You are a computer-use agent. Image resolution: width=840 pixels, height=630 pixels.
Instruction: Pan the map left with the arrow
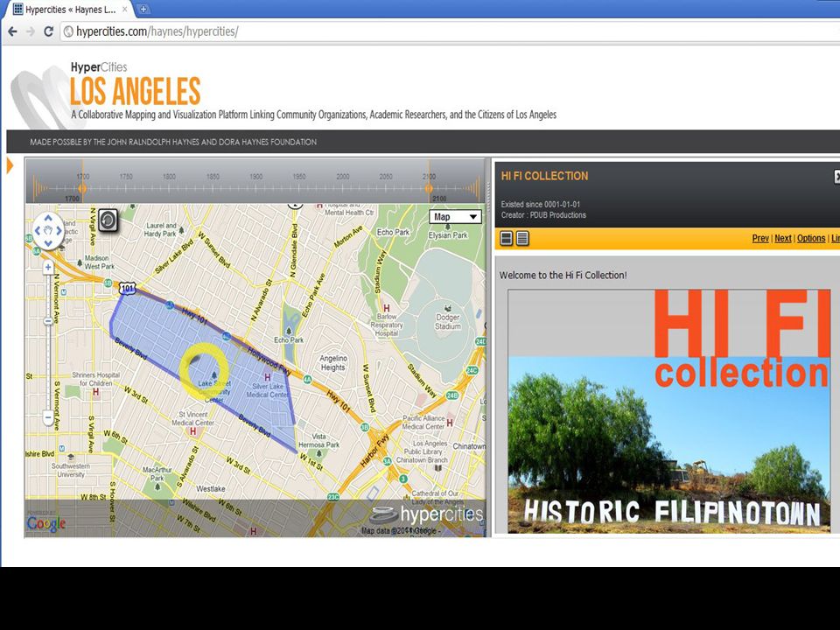click(x=37, y=231)
